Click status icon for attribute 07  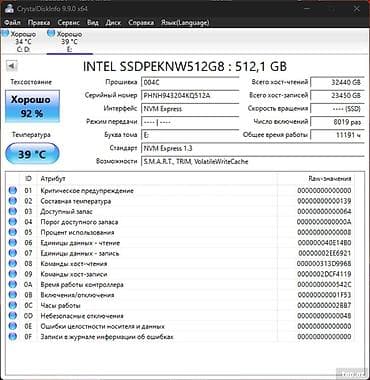(13, 253)
